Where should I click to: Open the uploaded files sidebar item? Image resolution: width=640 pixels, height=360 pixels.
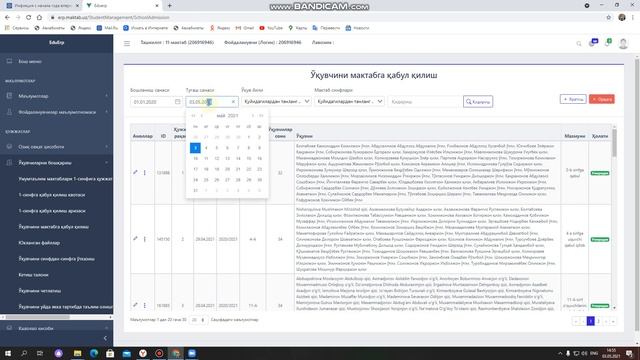(39, 243)
